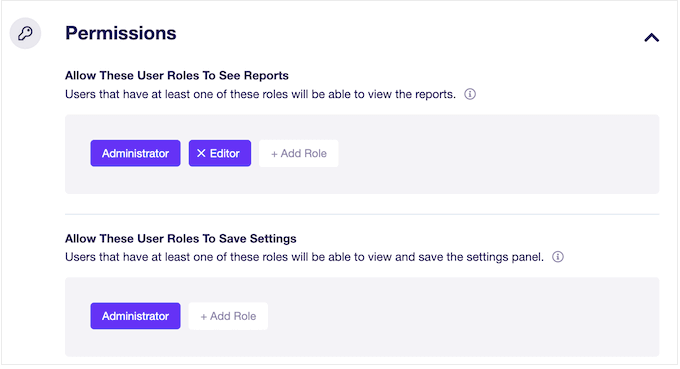Click Administrator role under Save Settings

coord(135,316)
